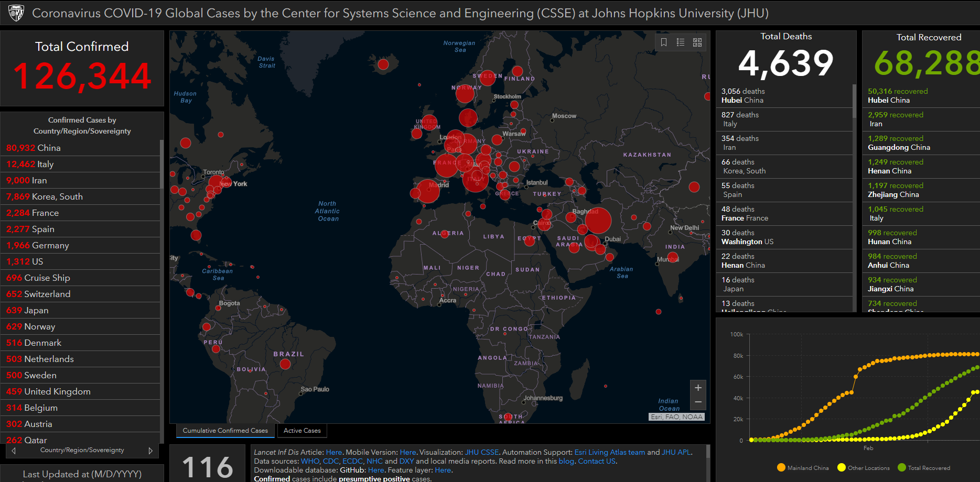Image resolution: width=980 pixels, height=482 pixels.
Task: Select 516 Denmark row
Action: [x=80, y=343]
